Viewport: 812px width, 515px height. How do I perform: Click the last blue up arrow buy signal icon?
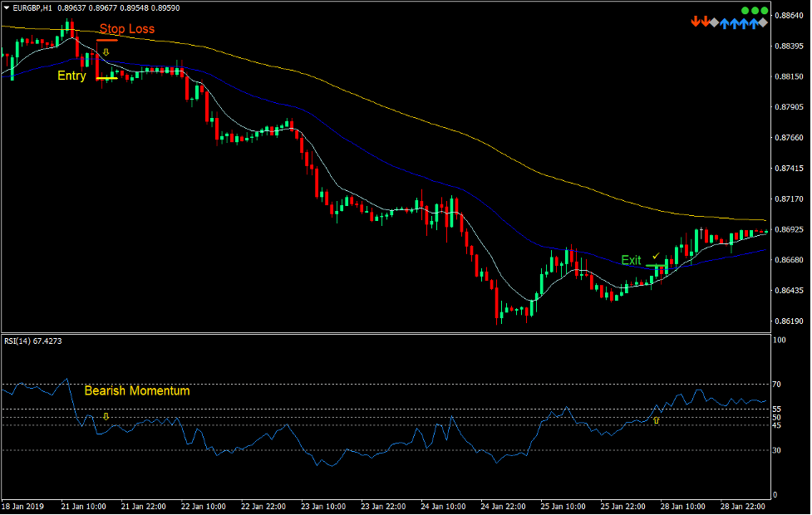pos(754,22)
